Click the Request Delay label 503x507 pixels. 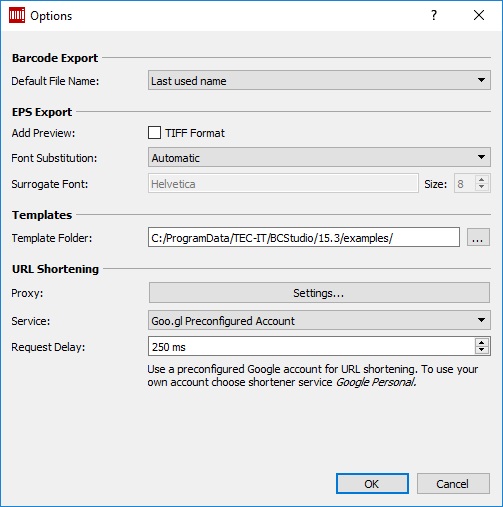48,347
